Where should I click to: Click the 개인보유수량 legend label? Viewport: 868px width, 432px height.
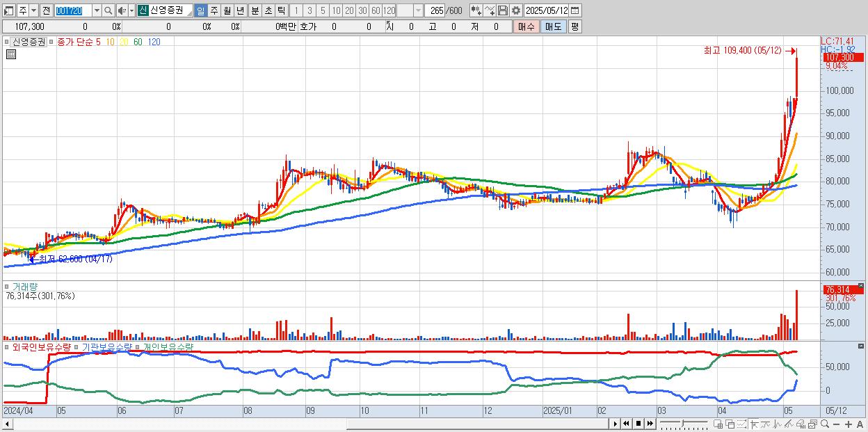(168, 346)
